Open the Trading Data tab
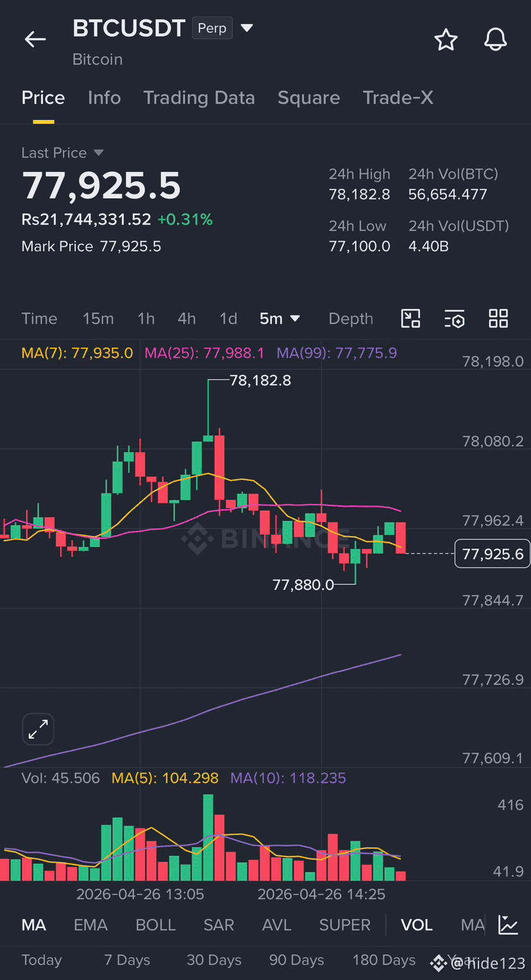Screen dimensions: 531x980 pos(199,97)
